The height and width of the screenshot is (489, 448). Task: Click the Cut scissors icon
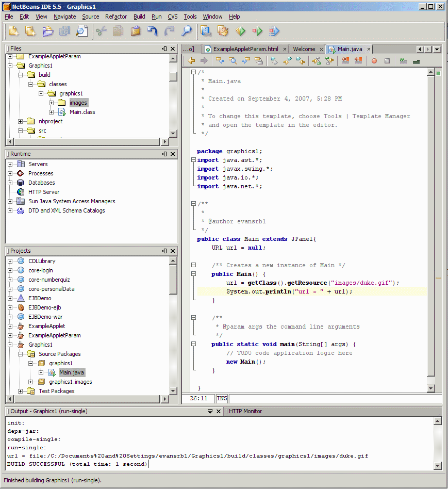click(x=102, y=31)
